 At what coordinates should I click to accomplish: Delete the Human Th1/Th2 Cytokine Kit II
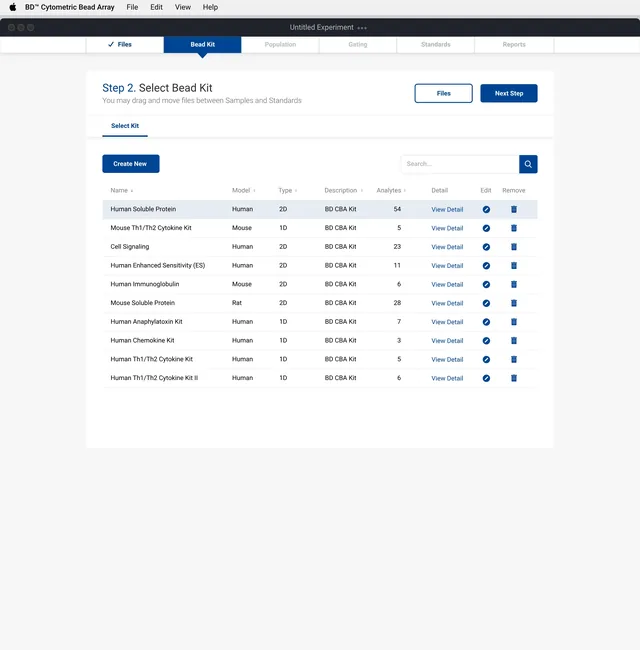[514, 378]
